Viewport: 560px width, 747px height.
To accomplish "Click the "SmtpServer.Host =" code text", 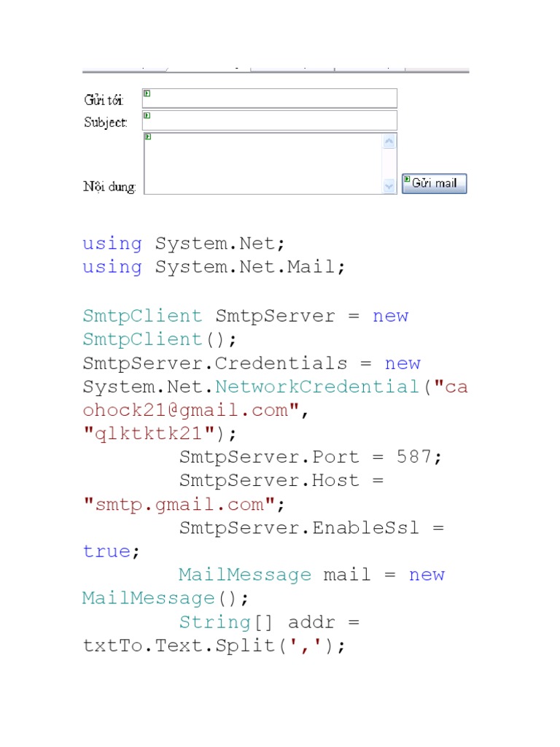I will [x=281, y=480].
